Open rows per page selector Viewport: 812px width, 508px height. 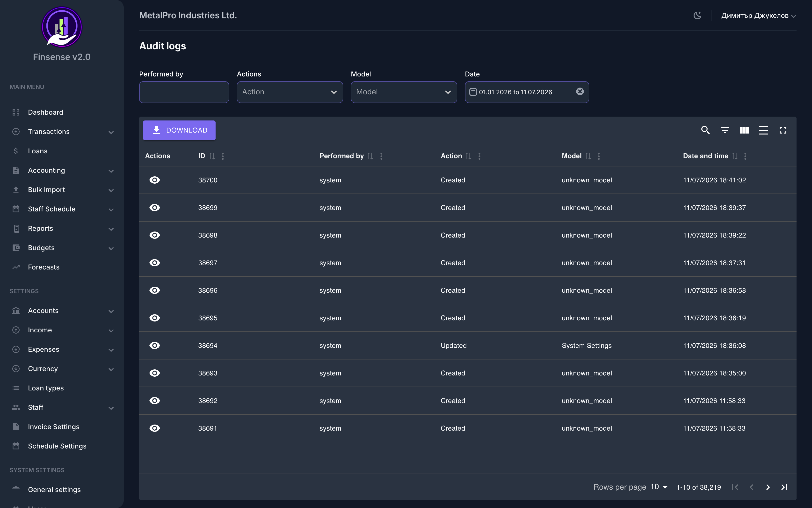click(659, 487)
